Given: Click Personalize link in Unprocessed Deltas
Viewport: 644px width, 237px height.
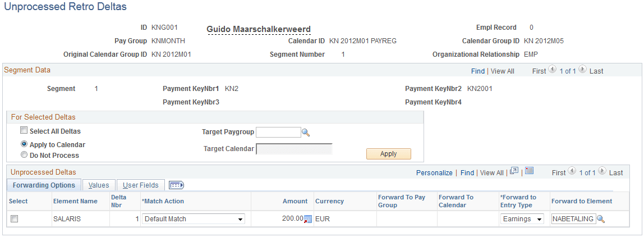Looking at the screenshot, I should 434,173.
